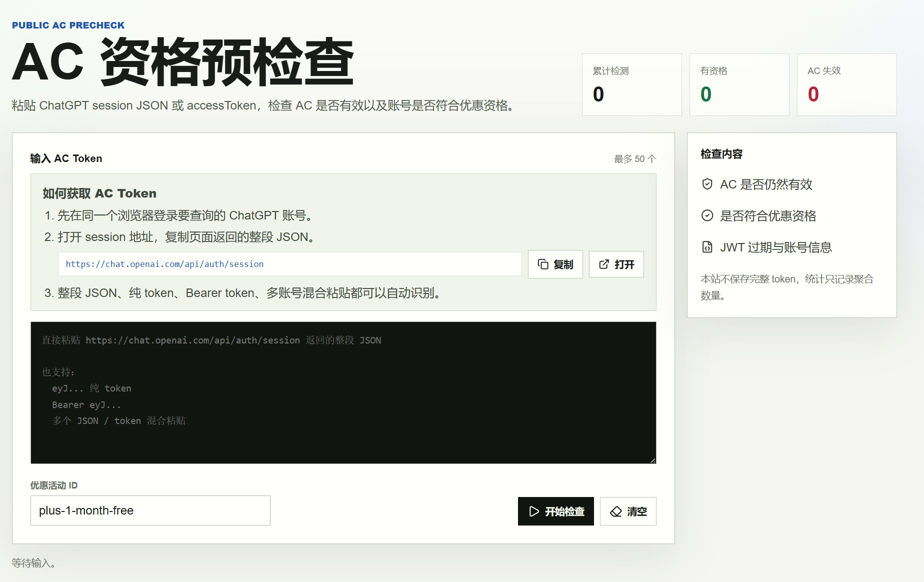Image resolution: width=924 pixels, height=582 pixels.
Task: Click the play icon on 开始检查
Action: coord(534,511)
